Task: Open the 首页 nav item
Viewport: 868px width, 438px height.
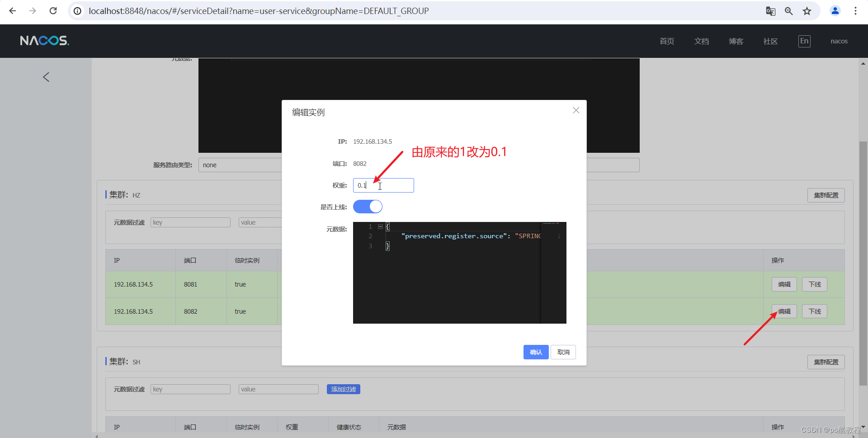Action: 667,41
